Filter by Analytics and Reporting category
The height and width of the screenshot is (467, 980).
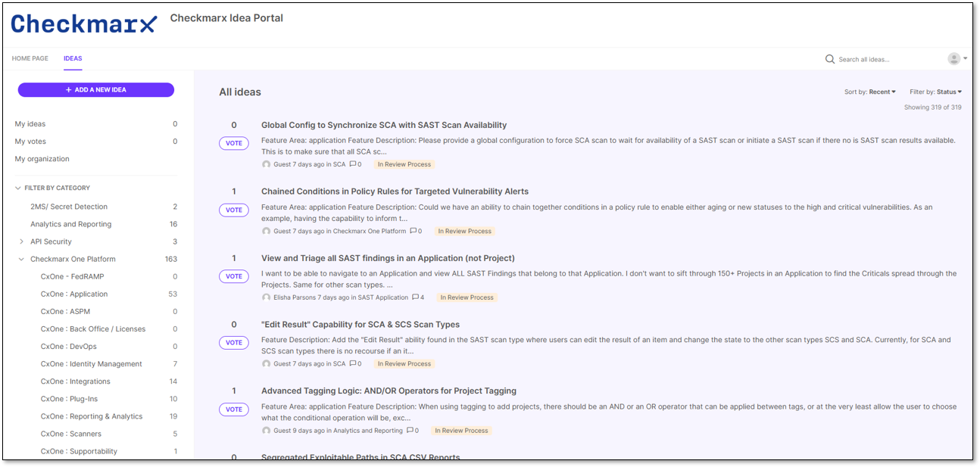click(x=70, y=224)
